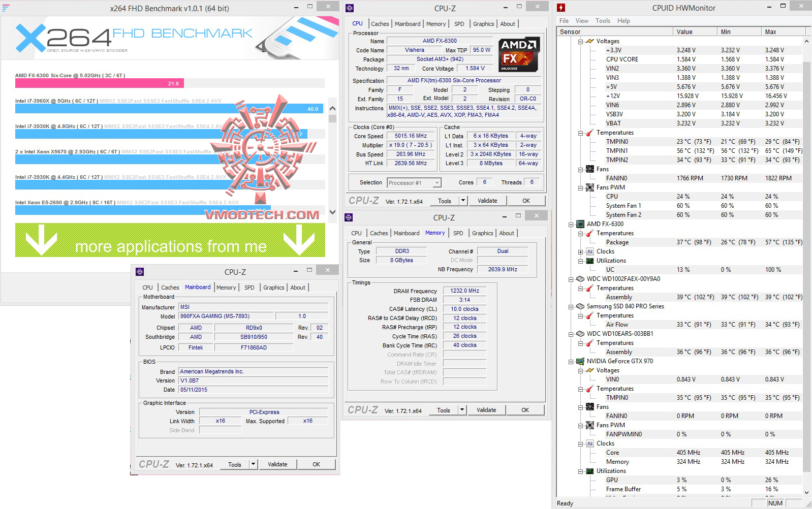Screen dimensions: 812x509
Task: Collapse the Samsung SSD 840 PRO Series node
Action: pos(571,306)
